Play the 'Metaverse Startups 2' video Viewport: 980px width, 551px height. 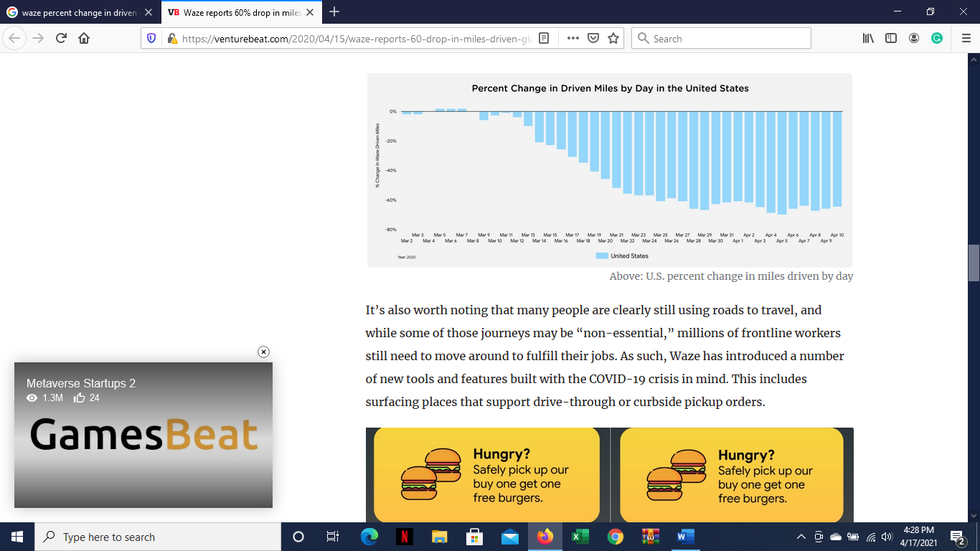click(x=143, y=435)
